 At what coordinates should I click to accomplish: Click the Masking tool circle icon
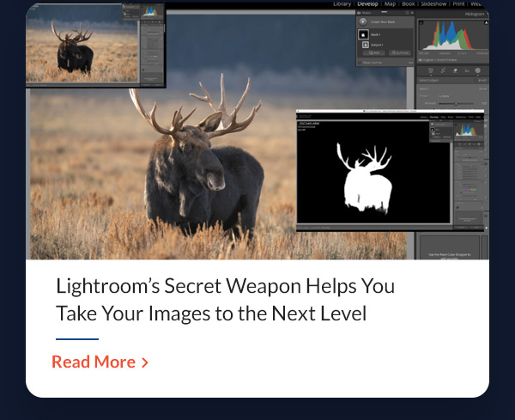(478, 70)
